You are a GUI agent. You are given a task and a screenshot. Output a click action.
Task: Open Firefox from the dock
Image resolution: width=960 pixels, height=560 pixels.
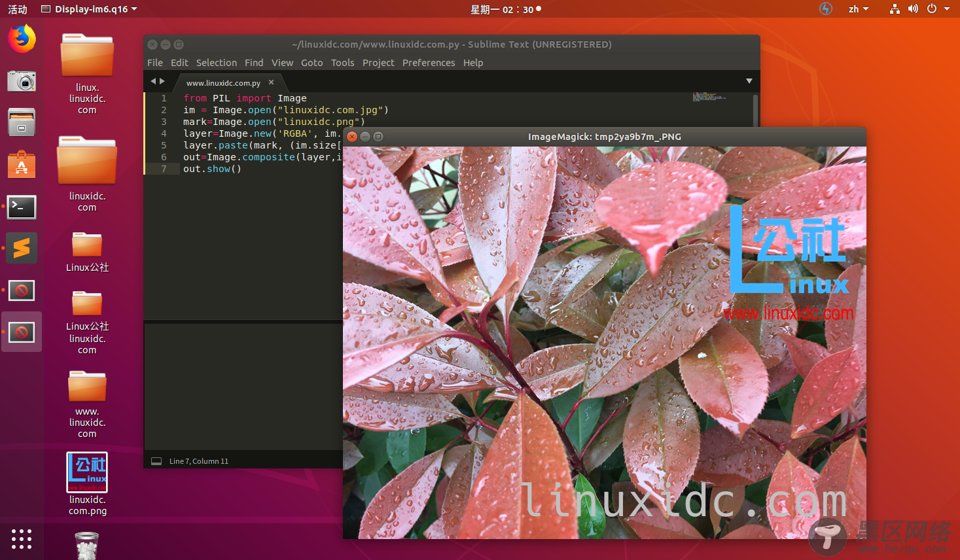tap(22, 39)
